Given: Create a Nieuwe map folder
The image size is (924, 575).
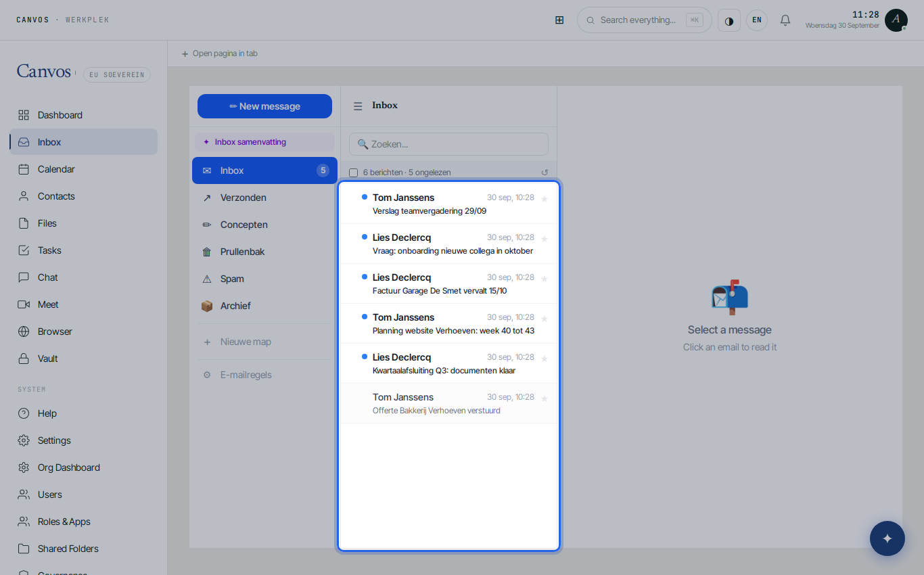Looking at the screenshot, I should pyautogui.click(x=264, y=342).
